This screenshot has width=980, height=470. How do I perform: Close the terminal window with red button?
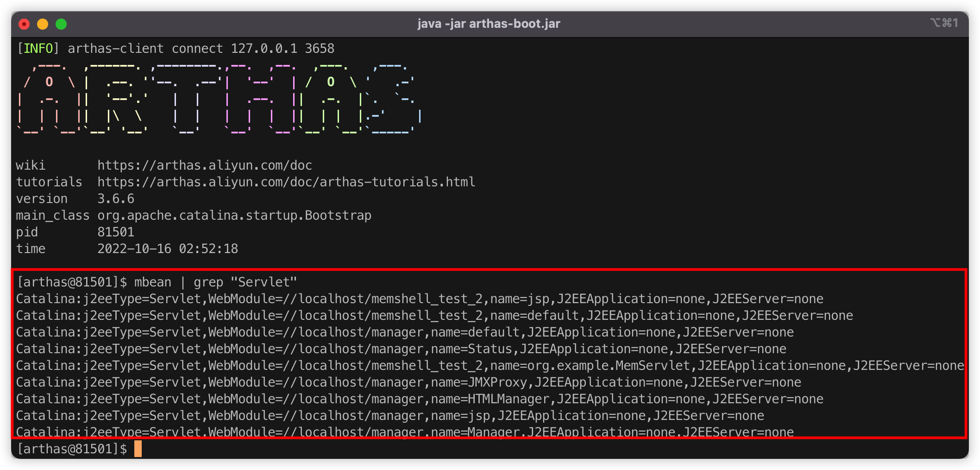click(24, 24)
